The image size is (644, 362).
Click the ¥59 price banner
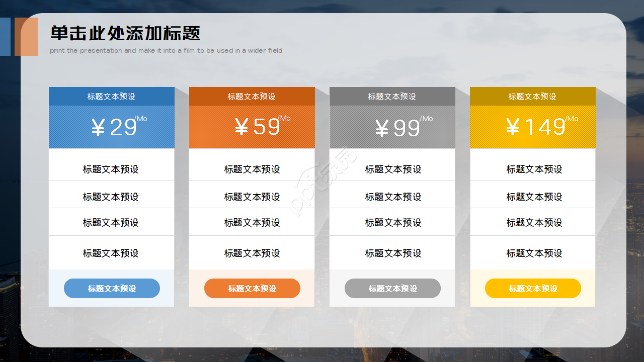click(x=252, y=126)
